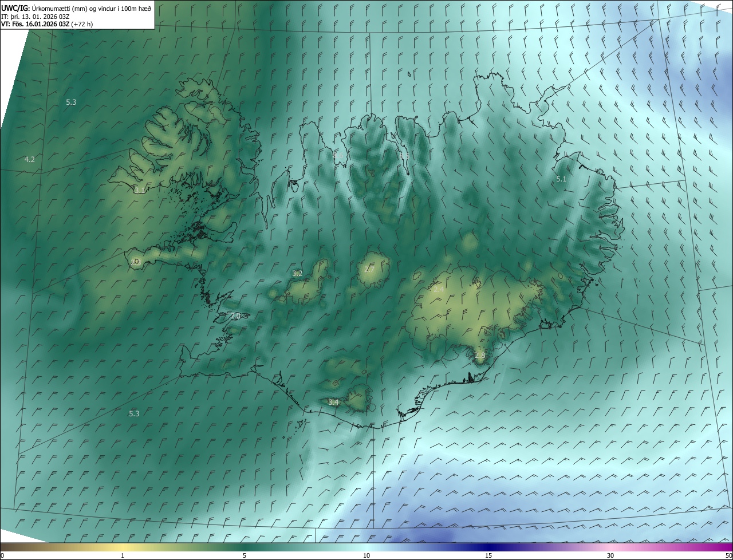Select the 3.1 value on the Westfjords coast

(140, 190)
